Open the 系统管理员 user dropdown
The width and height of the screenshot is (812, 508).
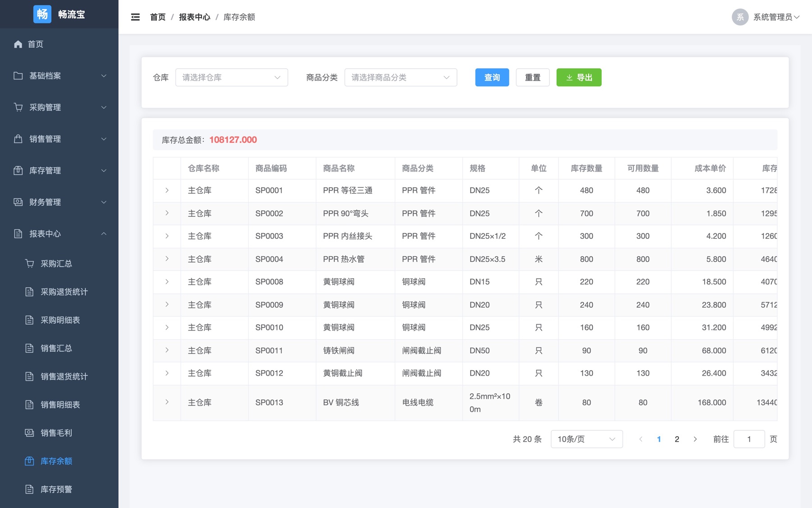click(766, 17)
